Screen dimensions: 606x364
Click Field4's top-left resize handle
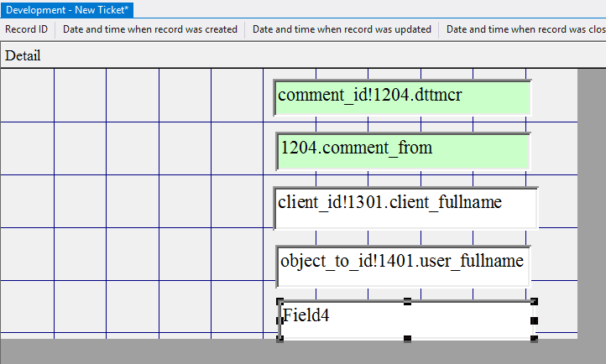click(x=280, y=301)
